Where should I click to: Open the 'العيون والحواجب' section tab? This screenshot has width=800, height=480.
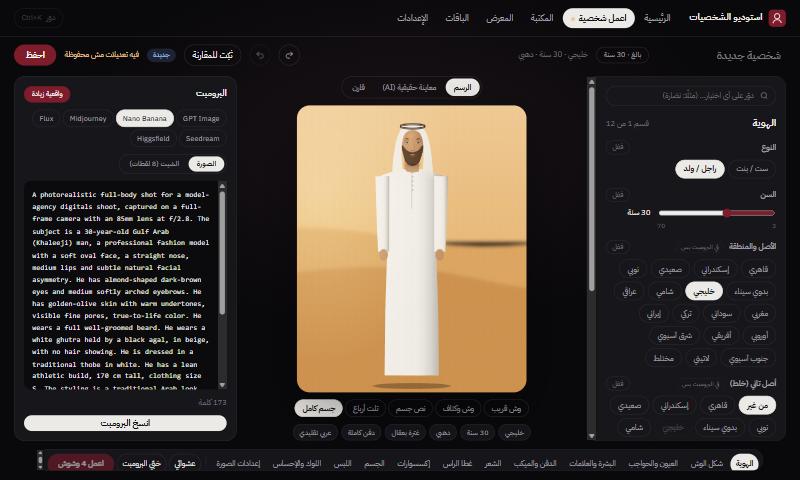[x=653, y=464]
